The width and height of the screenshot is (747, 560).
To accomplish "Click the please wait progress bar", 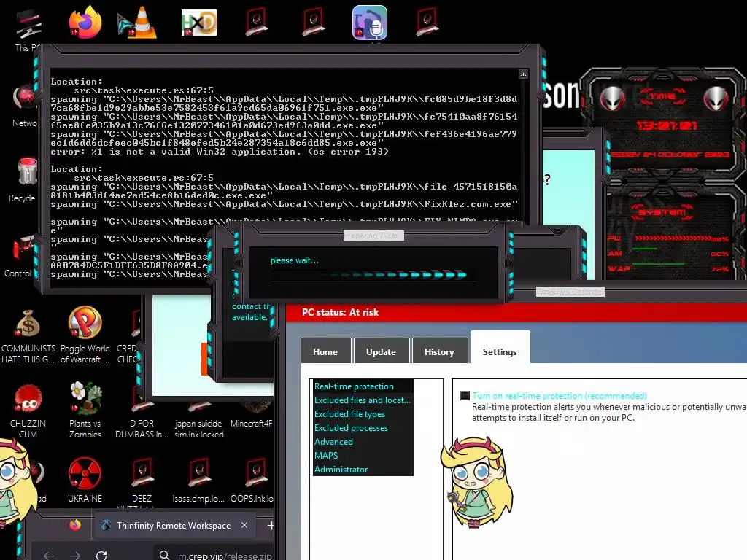I will (x=373, y=275).
